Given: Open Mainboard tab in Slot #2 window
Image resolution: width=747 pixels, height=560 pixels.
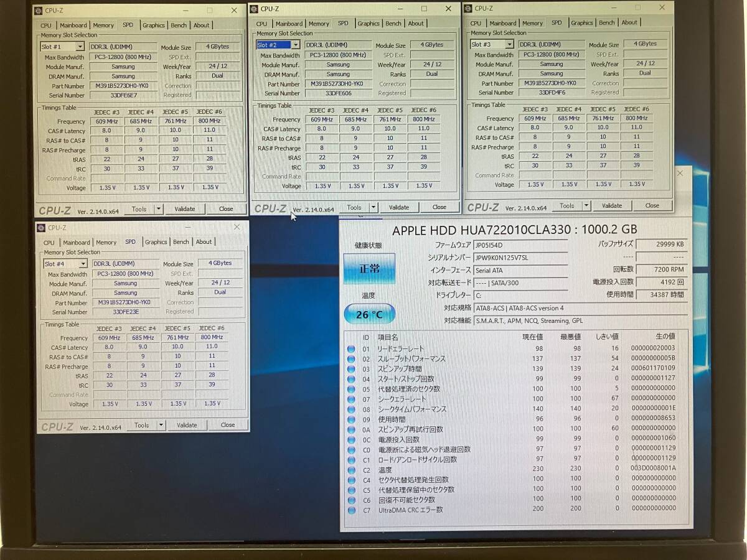Looking at the screenshot, I should (x=289, y=24).
